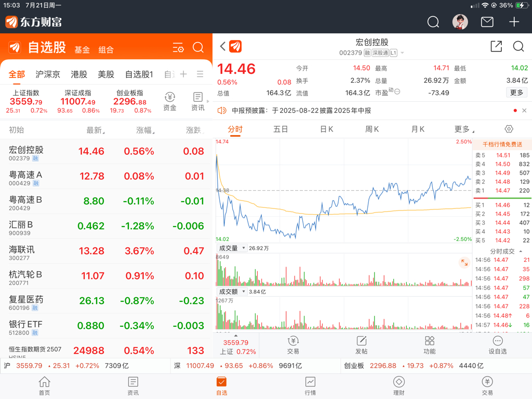This screenshot has width=532, height=399.
Task: Share the 宏创控股 stock page
Action: tap(496, 46)
